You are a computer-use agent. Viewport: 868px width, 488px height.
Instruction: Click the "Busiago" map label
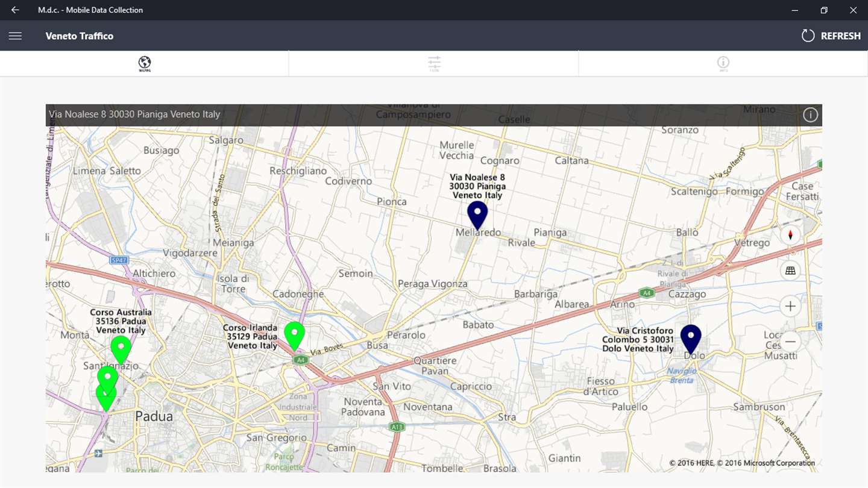(x=162, y=151)
